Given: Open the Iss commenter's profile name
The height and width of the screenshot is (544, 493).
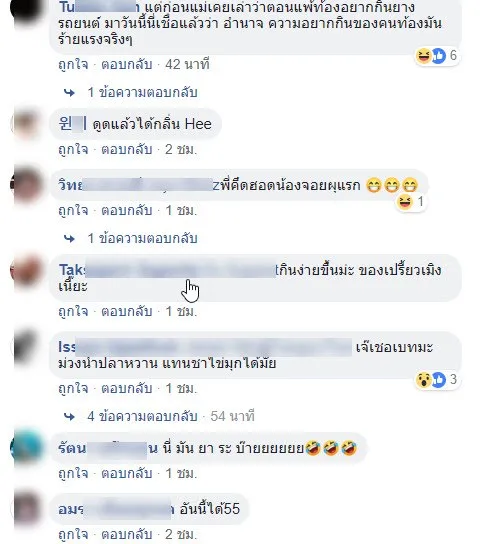Looking at the screenshot, I should [x=205, y=347].
